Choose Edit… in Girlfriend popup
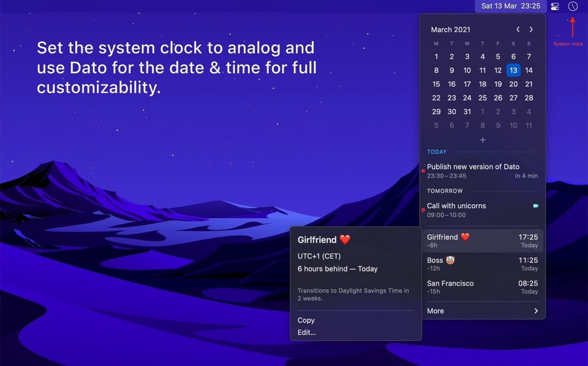 point(307,333)
